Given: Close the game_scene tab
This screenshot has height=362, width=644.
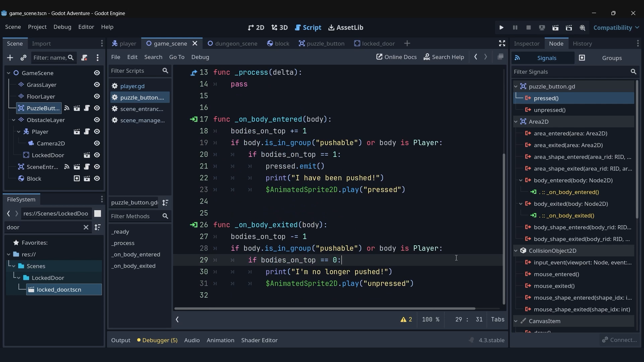Looking at the screenshot, I should point(195,43).
